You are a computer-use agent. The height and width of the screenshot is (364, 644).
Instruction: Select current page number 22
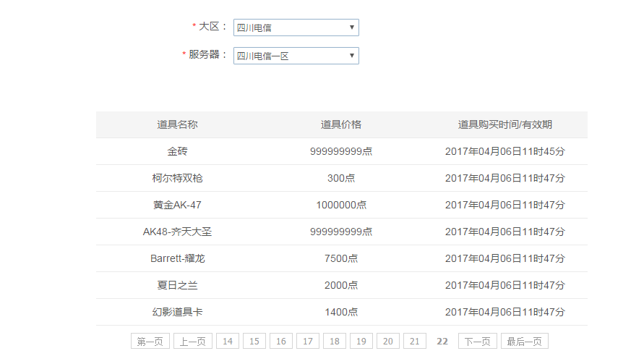click(x=442, y=342)
